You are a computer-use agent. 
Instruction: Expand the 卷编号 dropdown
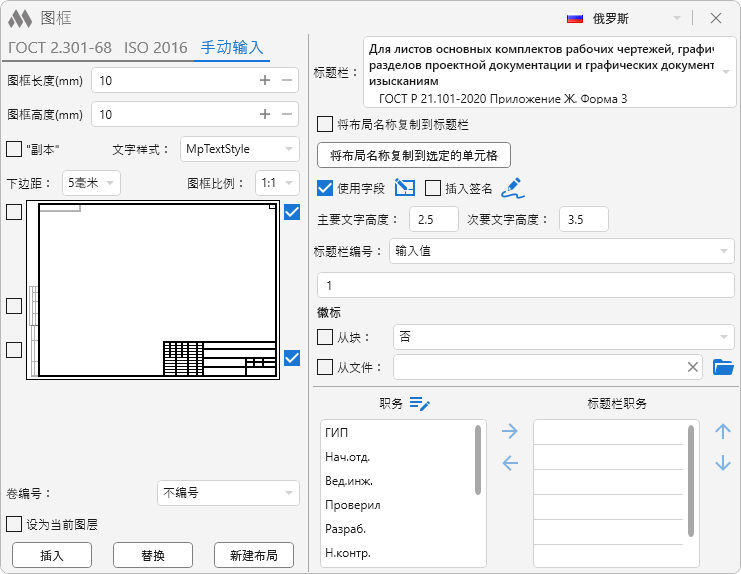tap(228, 492)
